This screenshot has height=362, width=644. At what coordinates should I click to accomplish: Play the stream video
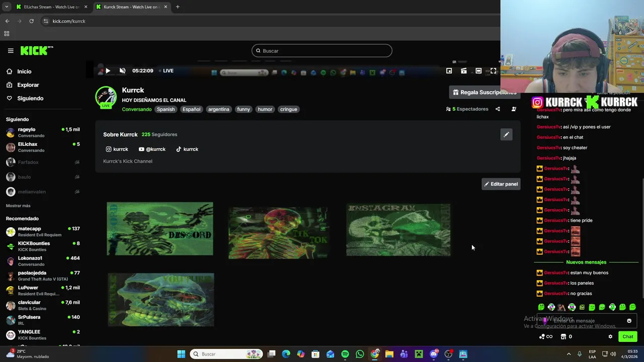pyautogui.click(x=108, y=71)
